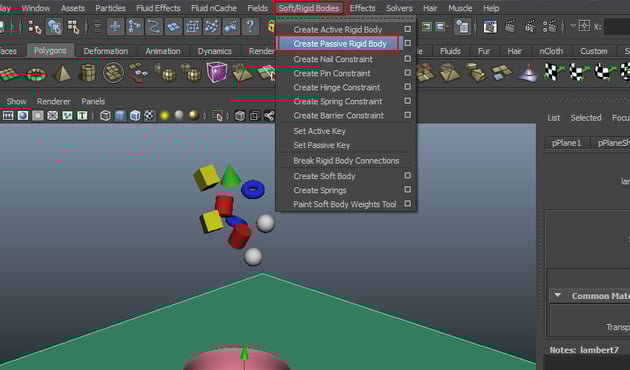Open the Dynamics shelf tab
This screenshot has width=630, height=370.
(214, 51)
